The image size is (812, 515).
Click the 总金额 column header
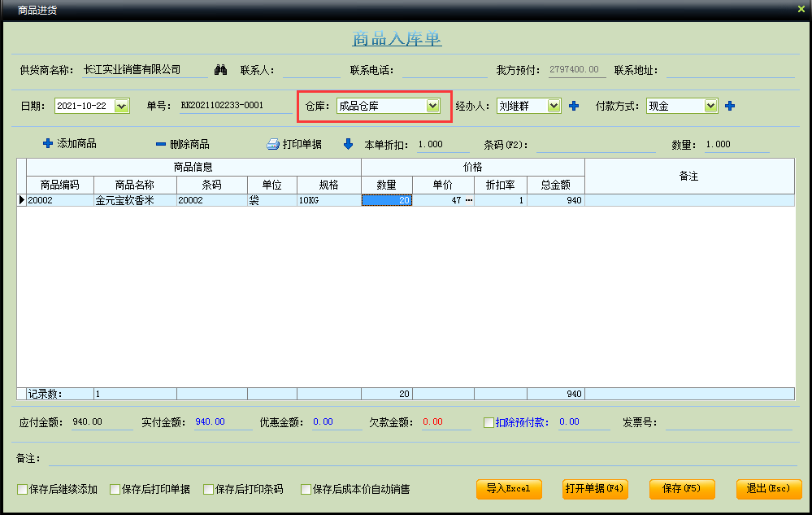[x=556, y=185]
